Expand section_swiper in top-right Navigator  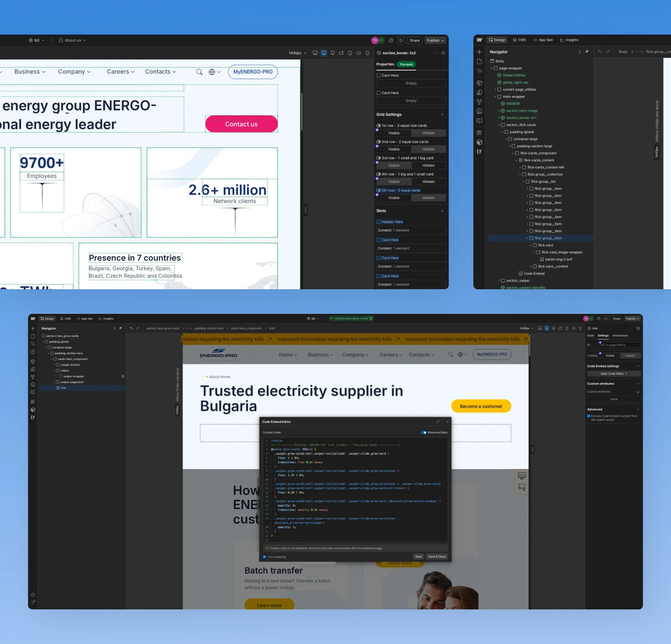(499, 281)
